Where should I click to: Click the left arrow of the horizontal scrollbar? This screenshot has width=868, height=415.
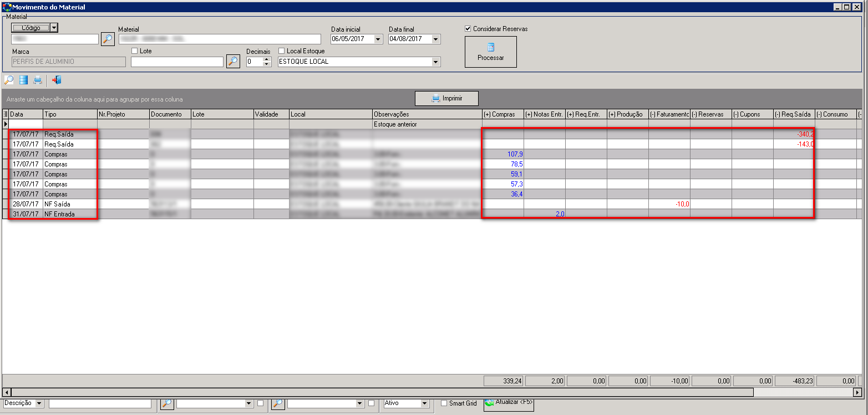7,392
